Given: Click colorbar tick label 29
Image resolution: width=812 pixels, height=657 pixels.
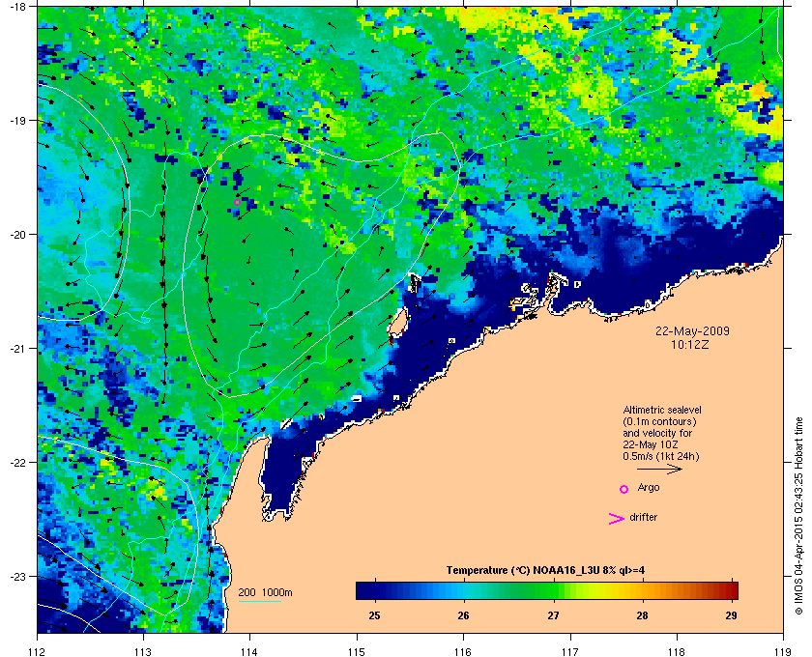Looking at the screenshot, I should click(731, 615).
